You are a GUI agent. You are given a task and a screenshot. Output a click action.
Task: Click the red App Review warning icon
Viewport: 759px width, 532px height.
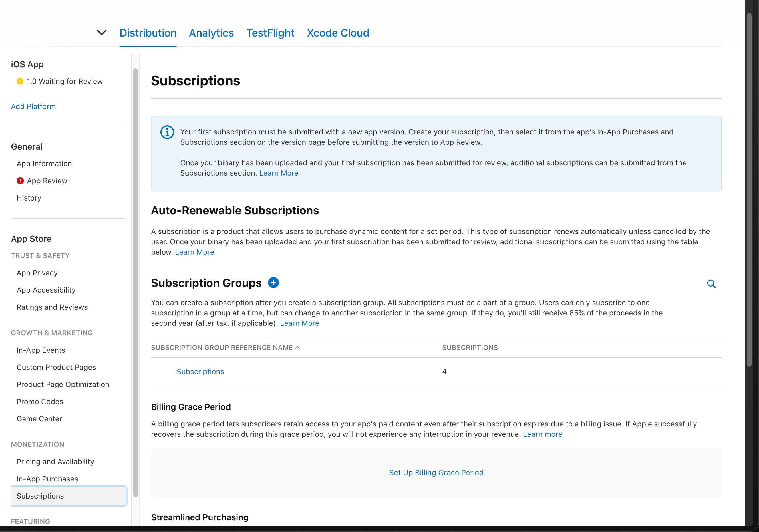20,181
